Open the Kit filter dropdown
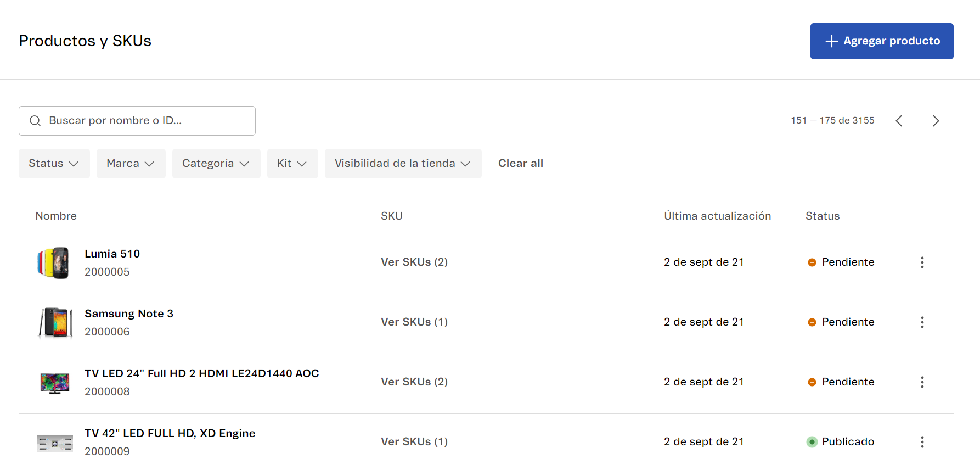The width and height of the screenshot is (980, 470). click(292, 164)
